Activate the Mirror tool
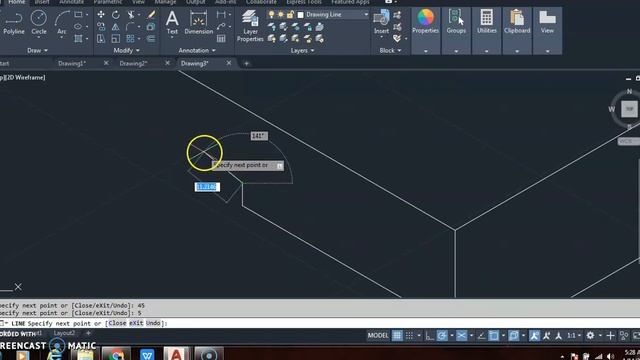Screen dimensions: 640x360 pyautogui.click(x=116, y=27)
